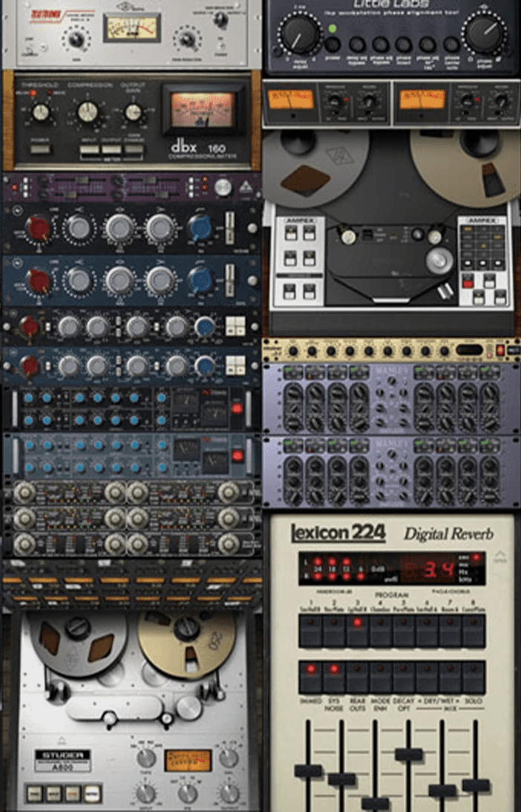Select dbx 160 Gain Change meter button
The height and width of the screenshot is (812, 521).
click(133, 150)
